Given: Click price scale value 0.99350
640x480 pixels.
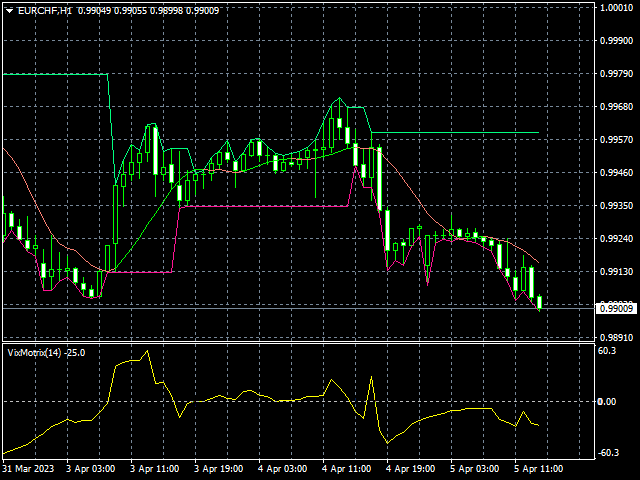Looking at the screenshot, I should (616, 206).
